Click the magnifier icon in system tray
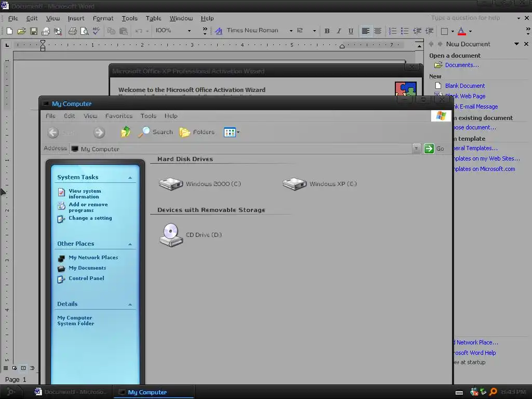The image size is (532, 399). click(x=493, y=392)
